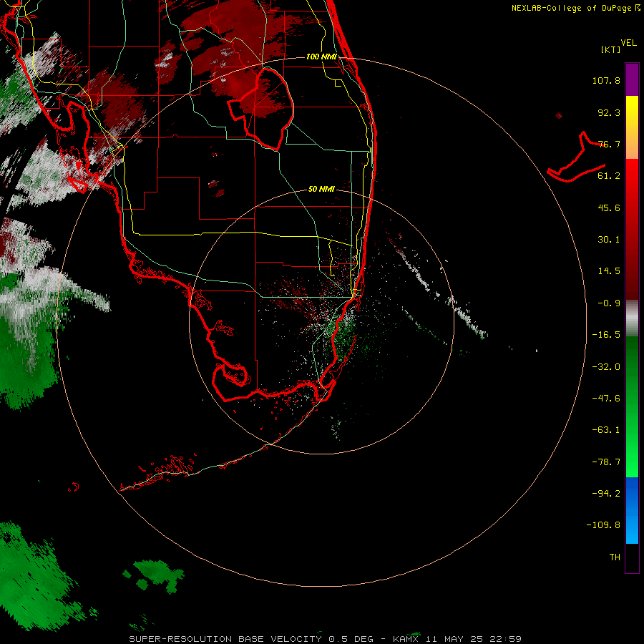The image size is (644, 644).
Task: Click the 30.1 value on velocity scale
Action: coord(609,240)
